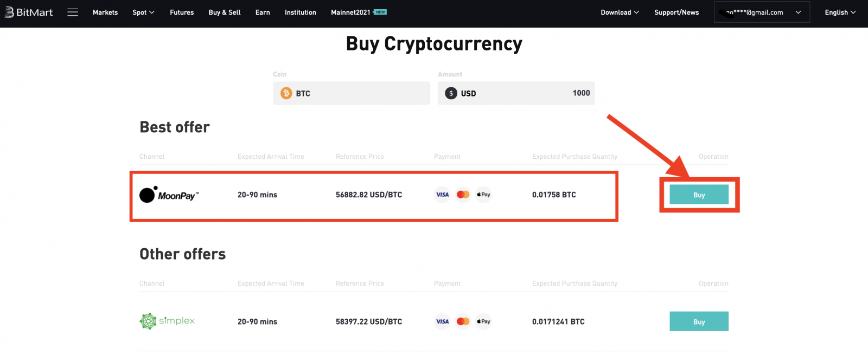The width and height of the screenshot is (868, 355).
Task: Click the Apple Pay icon in the Simplex row
Action: [x=482, y=321]
